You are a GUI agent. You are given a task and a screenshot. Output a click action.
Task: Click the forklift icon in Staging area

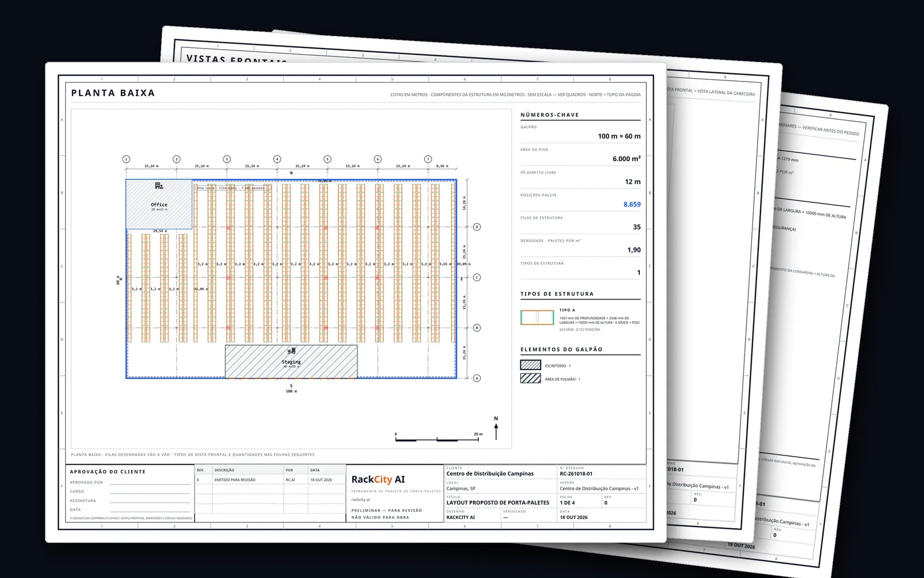pos(291,351)
